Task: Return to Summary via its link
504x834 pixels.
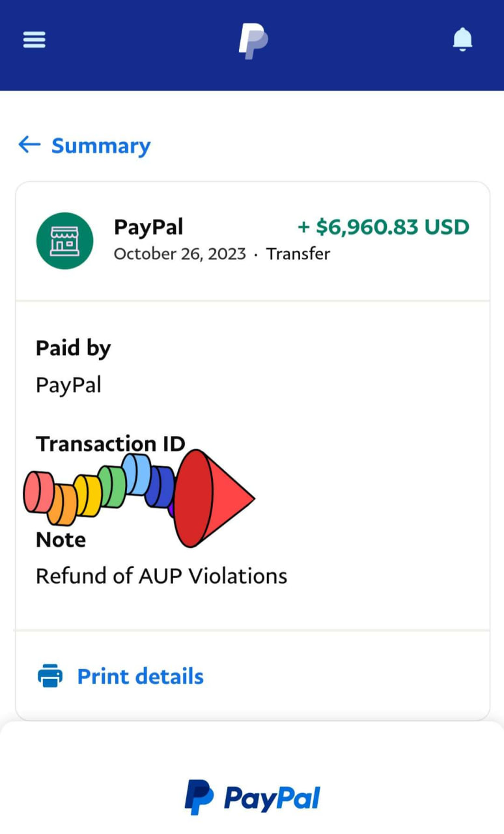Action: [x=101, y=145]
